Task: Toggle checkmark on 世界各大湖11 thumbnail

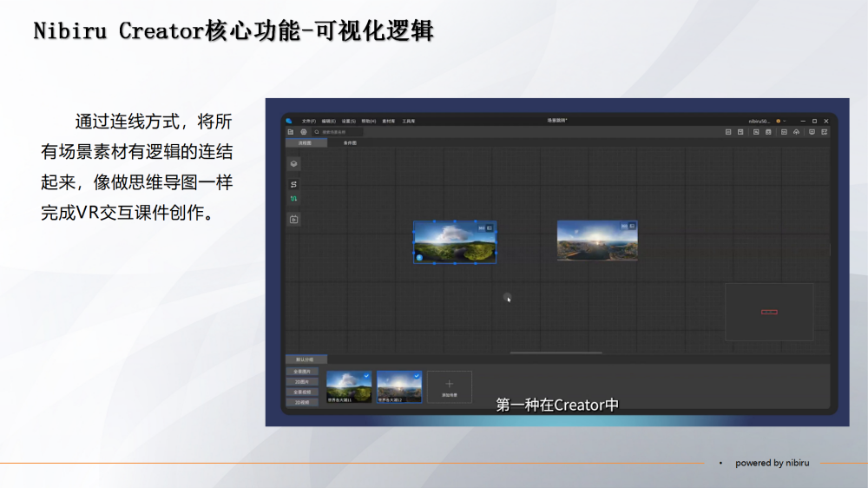Action: 366,376
